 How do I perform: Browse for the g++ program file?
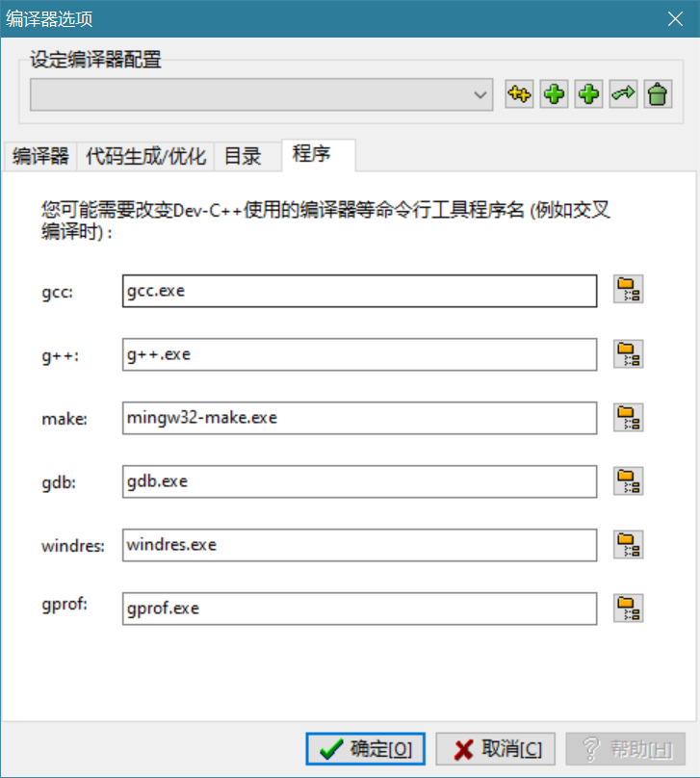pos(629,353)
